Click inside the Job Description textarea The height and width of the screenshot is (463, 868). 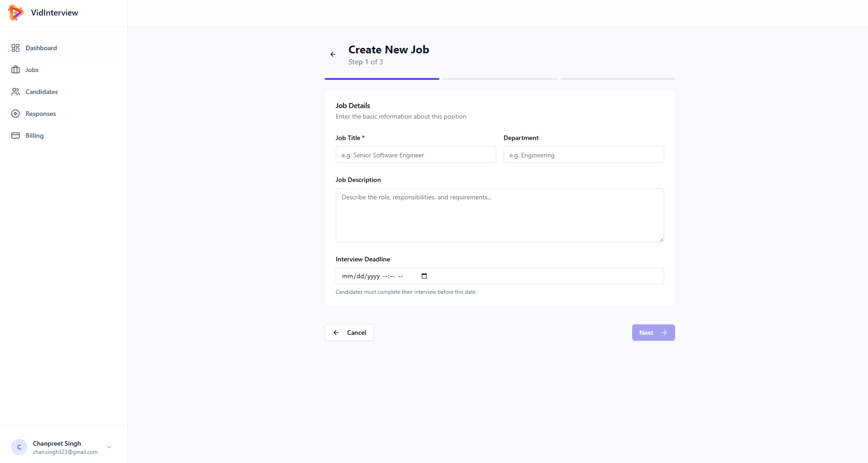499,215
